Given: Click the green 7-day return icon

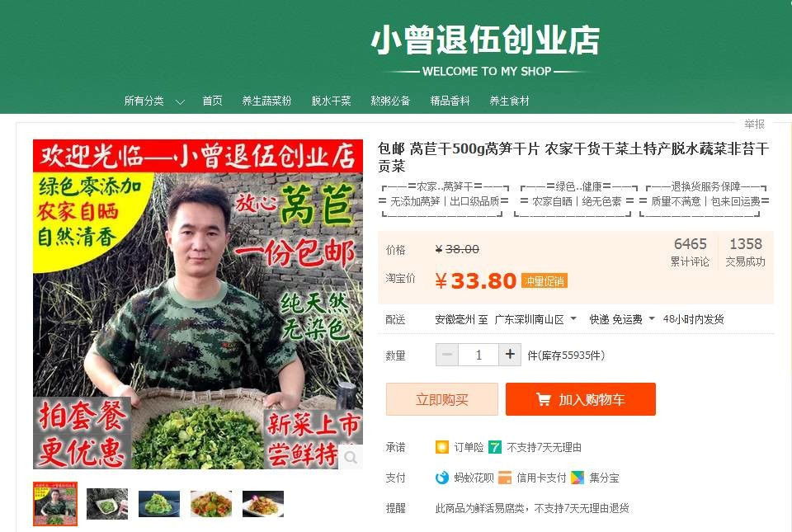Looking at the screenshot, I should click(x=495, y=447).
